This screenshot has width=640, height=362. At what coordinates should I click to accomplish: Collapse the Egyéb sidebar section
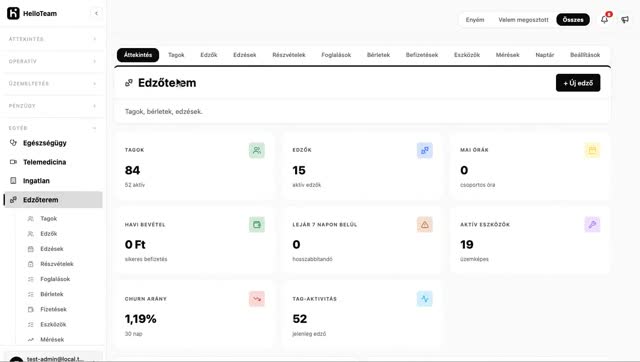pyautogui.click(x=52, y=128)
